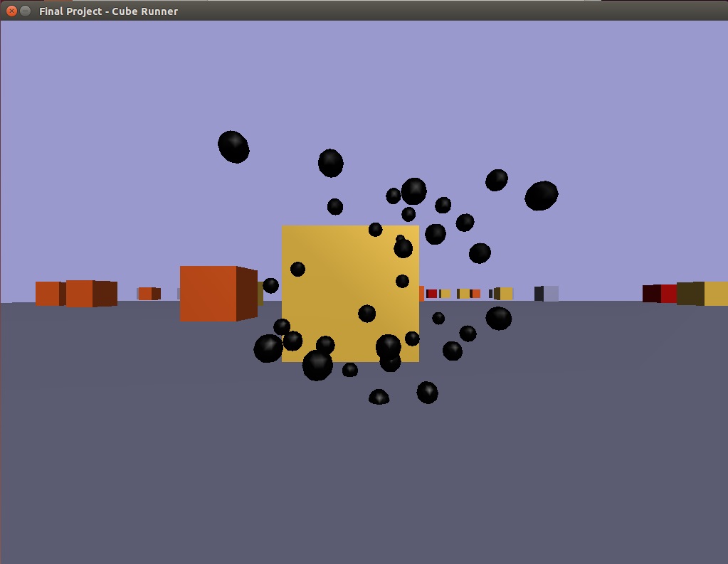Image resolution: width=728 pixels, height=564 pixels.
Task: Close the Cube Runner window
Action: coord(11,11)
